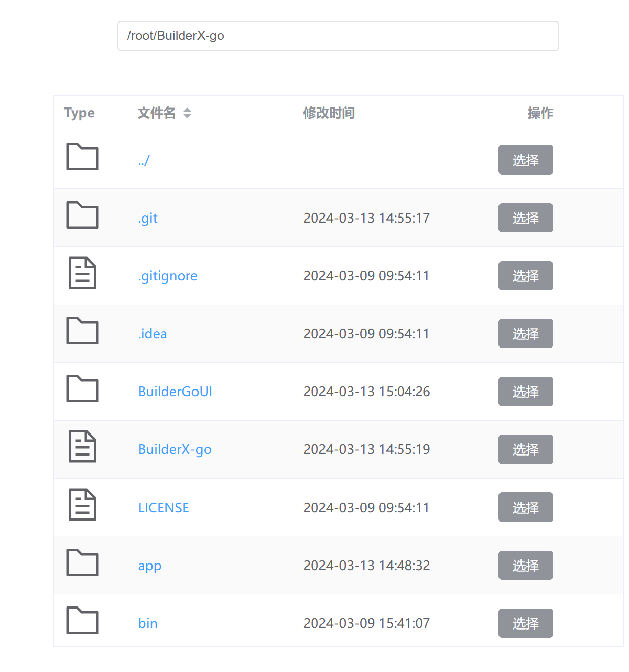Click the folder icon for .git
The image size is (629, 672).
(x=82, y=215)
